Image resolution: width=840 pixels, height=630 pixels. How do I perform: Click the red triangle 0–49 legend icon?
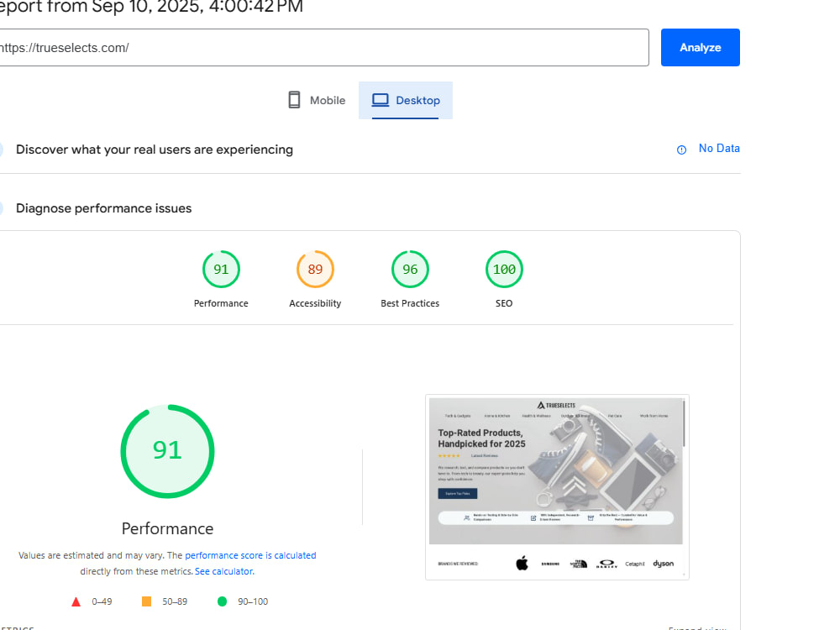point(76,601)
